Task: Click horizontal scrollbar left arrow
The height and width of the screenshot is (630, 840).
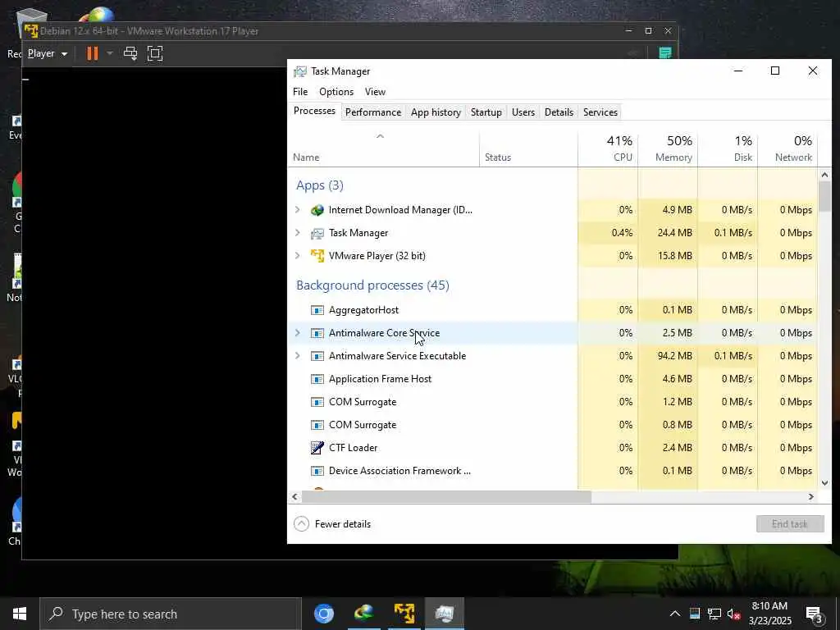Action: pos(294,496)
